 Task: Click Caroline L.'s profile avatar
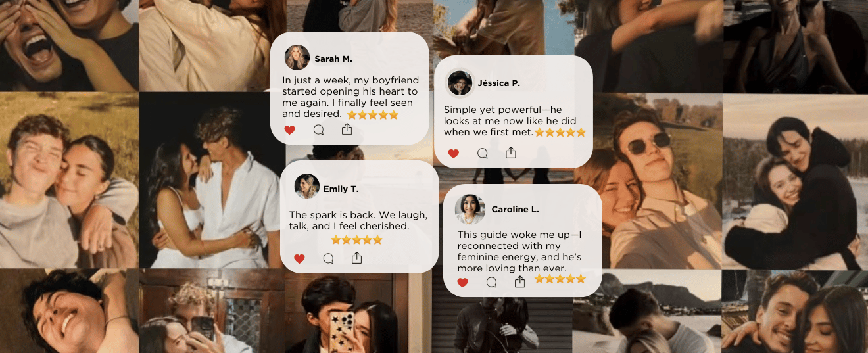(470, 210)
